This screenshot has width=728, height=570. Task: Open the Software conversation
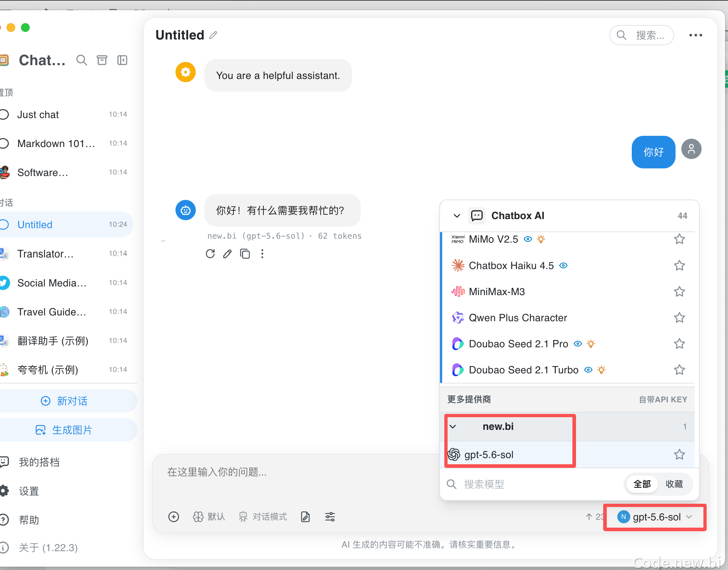pyautogui.click(x=66, y=172)
